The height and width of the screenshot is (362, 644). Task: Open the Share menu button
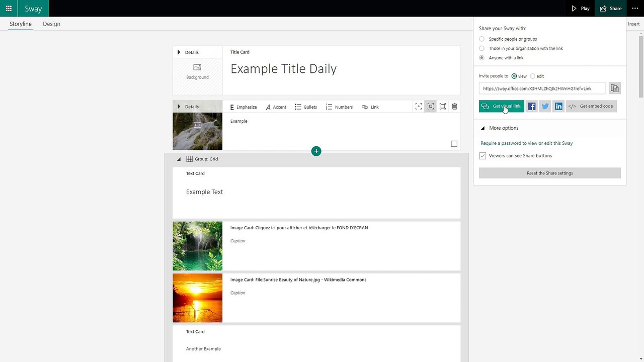tap(610, 9)
